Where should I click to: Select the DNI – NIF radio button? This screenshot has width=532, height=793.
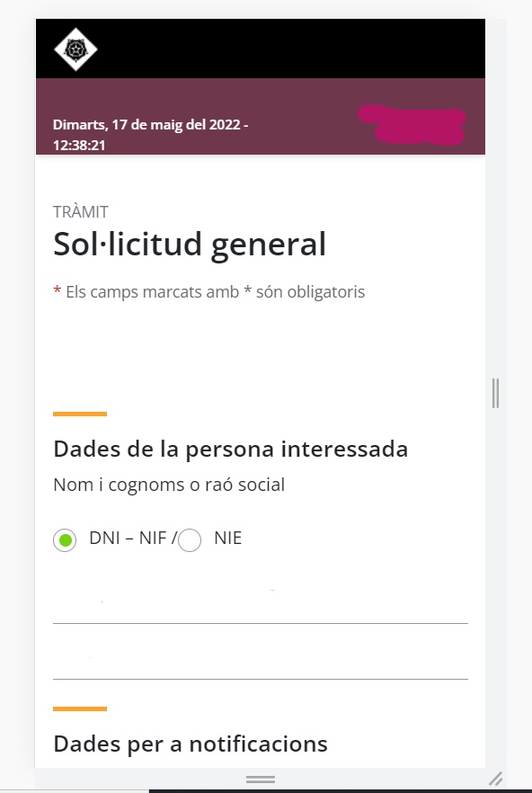click(x=65, y=540)
